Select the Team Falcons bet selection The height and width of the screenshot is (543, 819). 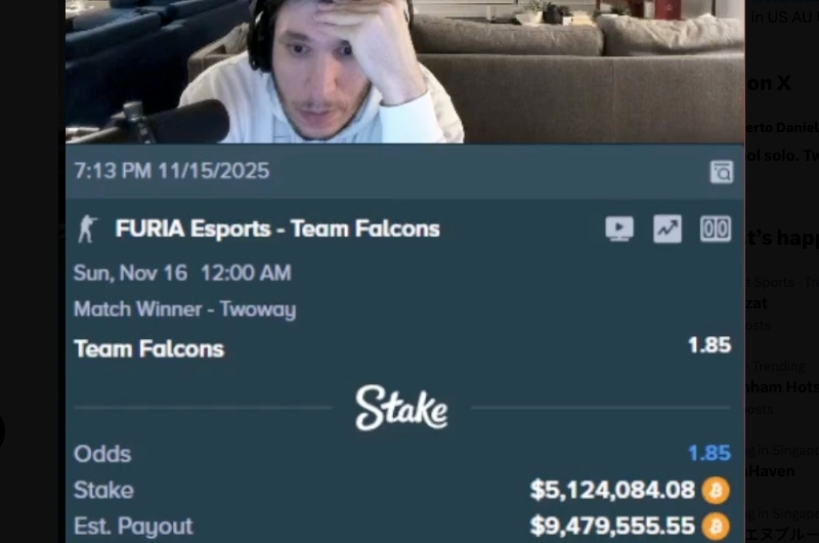click(x=149, y=349)
